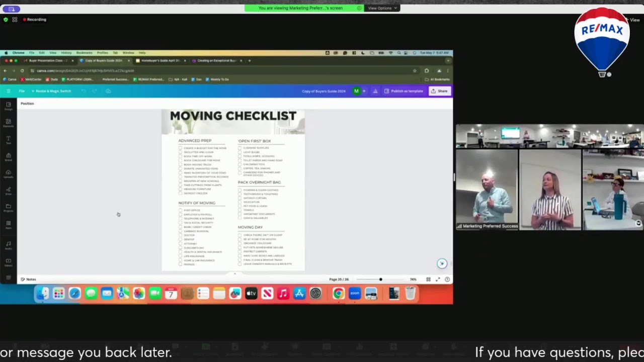
Task: Open the Canva Magic assistant button
Action: point(441,263)
